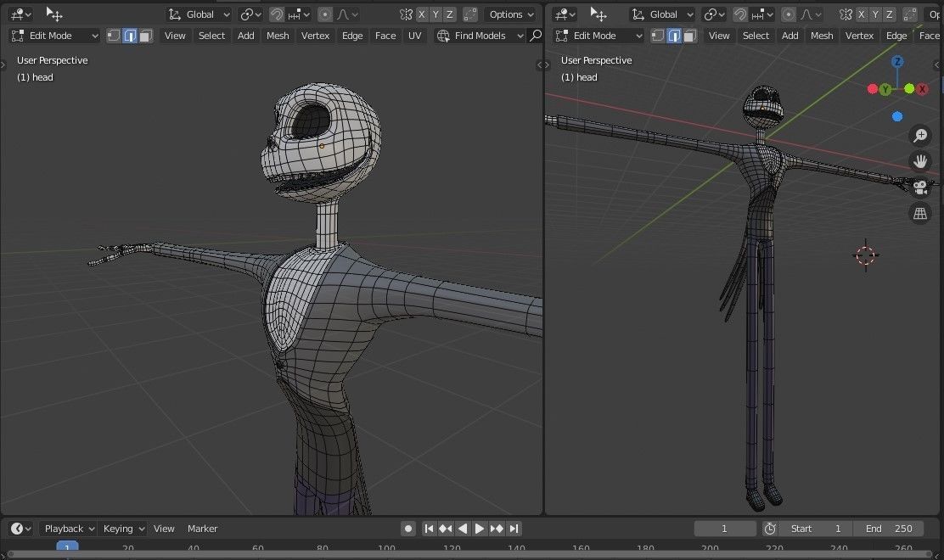Open Face menu in left viewport header
This screenshot has width=944, height=560.
click(x=385, y=36)
